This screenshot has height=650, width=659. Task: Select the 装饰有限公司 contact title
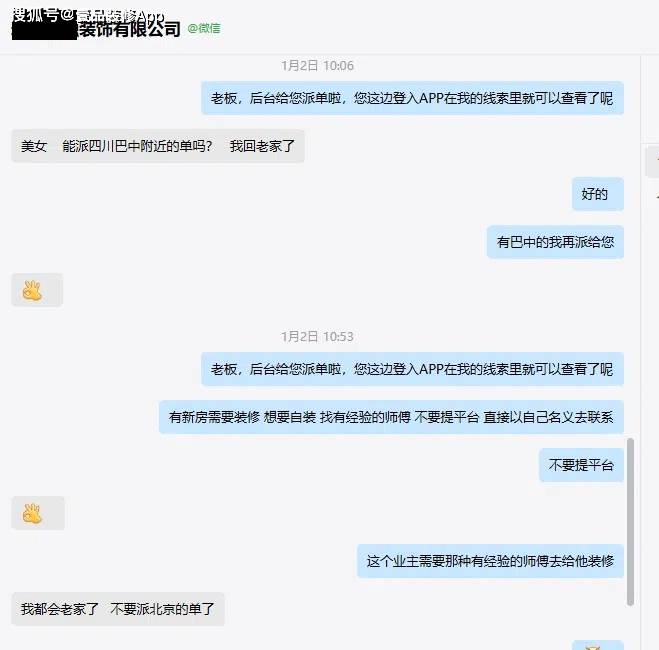(x=129, y=29)
